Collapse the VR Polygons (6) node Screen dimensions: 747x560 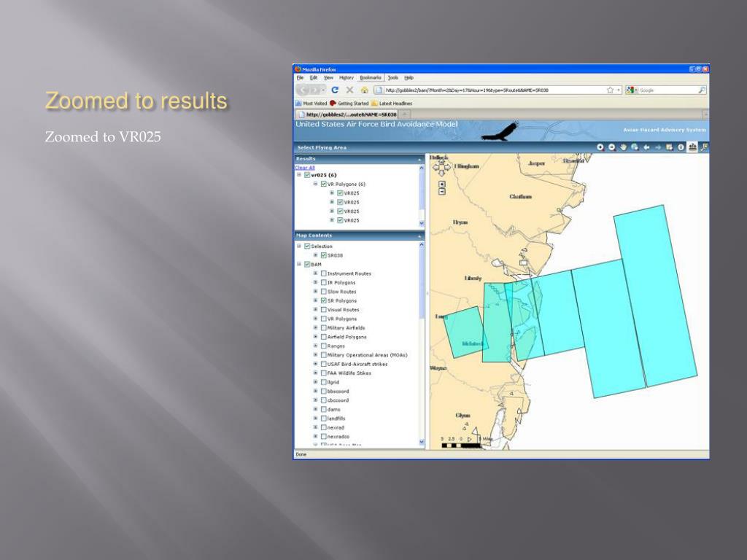pos(315,184)
